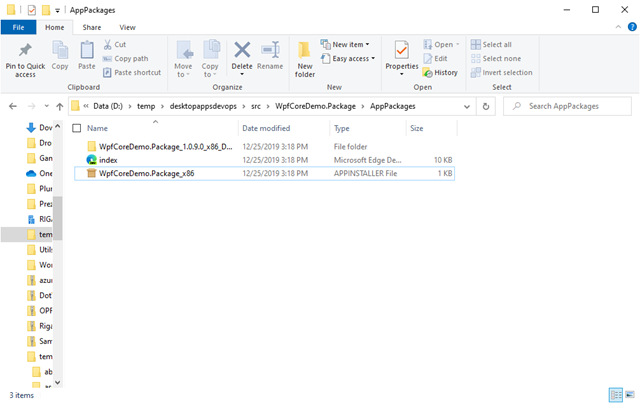Toggle the select-all items checkbox
Image resolution: width=640 pixels, height=403 pixels.
click(x=76, y=128)
